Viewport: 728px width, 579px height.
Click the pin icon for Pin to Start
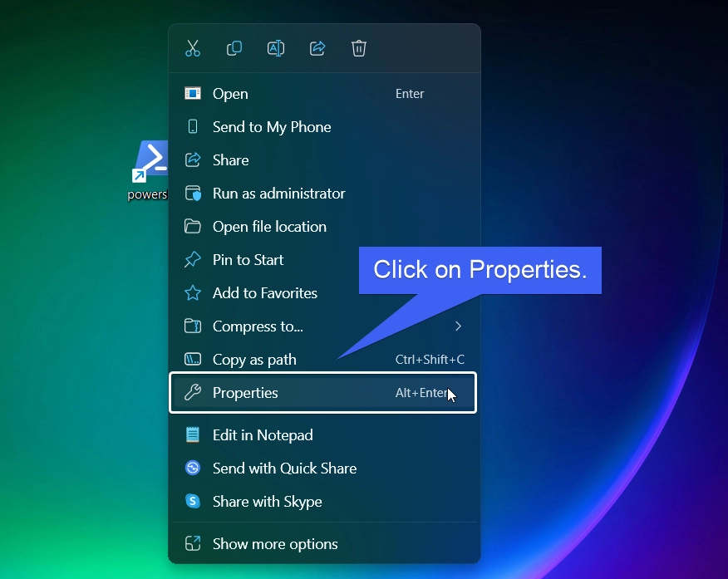193,259
